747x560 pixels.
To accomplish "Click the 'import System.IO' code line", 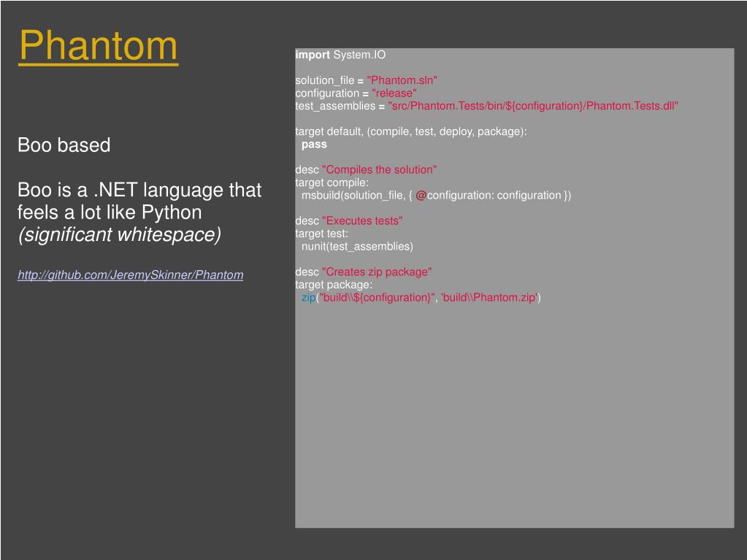I will [340, 55].
